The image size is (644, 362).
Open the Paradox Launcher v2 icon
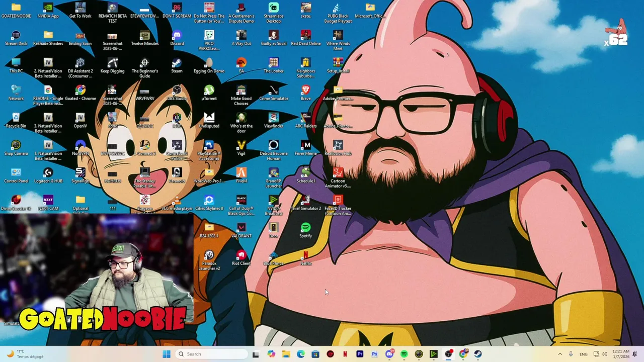[x=209, y=261]
